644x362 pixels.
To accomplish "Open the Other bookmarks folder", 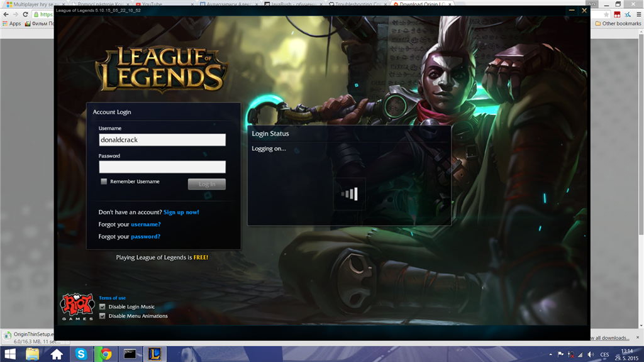I will [618, 23].
